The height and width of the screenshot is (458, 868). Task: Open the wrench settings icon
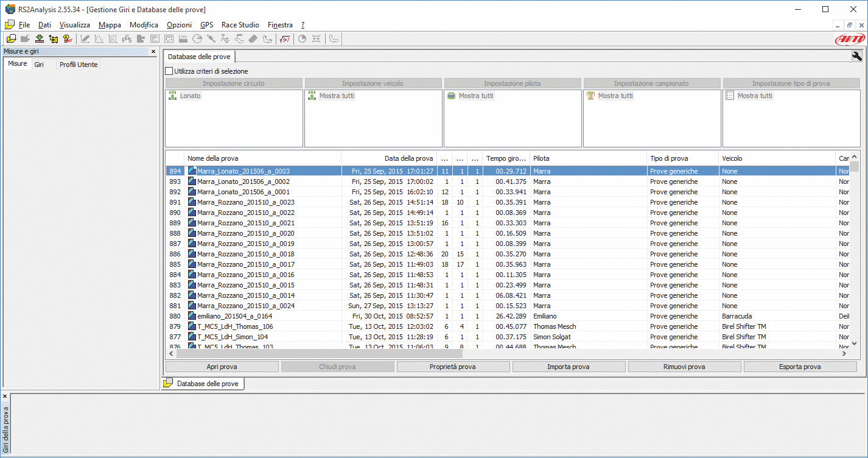(857, 56)
